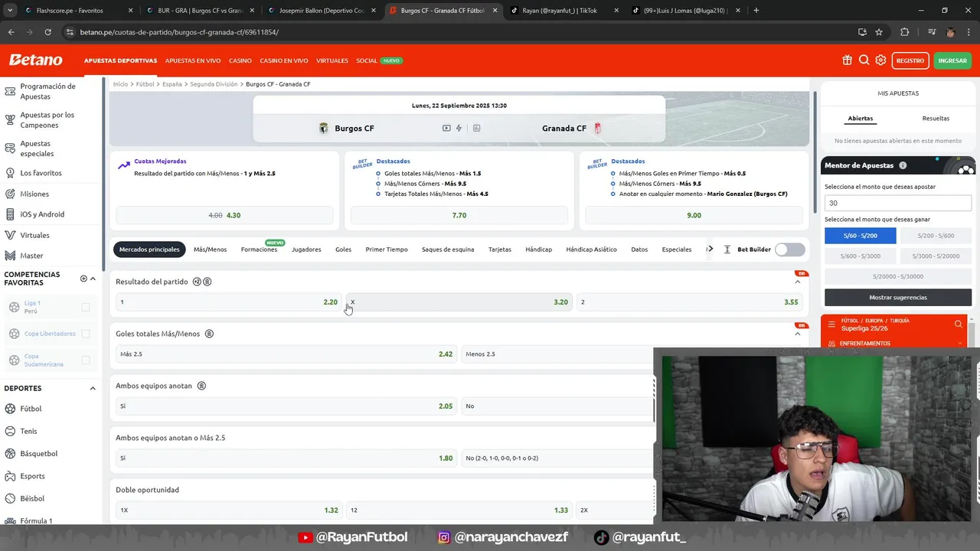Add a favorite competition with the plus icon
980x551 pixels.
click(x=83, y=279)
